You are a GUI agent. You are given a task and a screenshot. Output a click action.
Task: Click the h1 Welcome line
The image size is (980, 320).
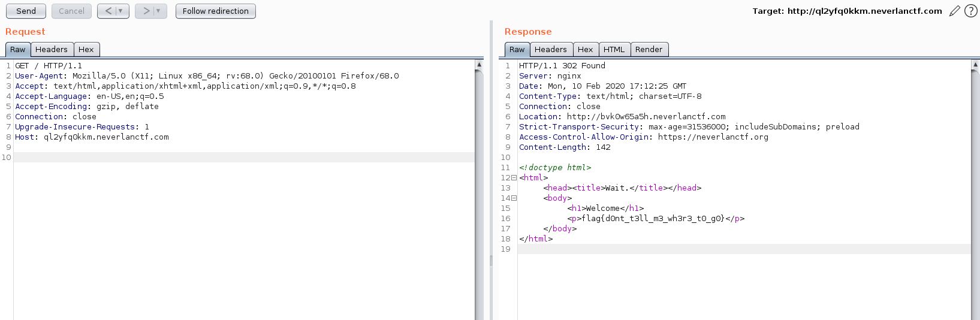pos(605,209)
